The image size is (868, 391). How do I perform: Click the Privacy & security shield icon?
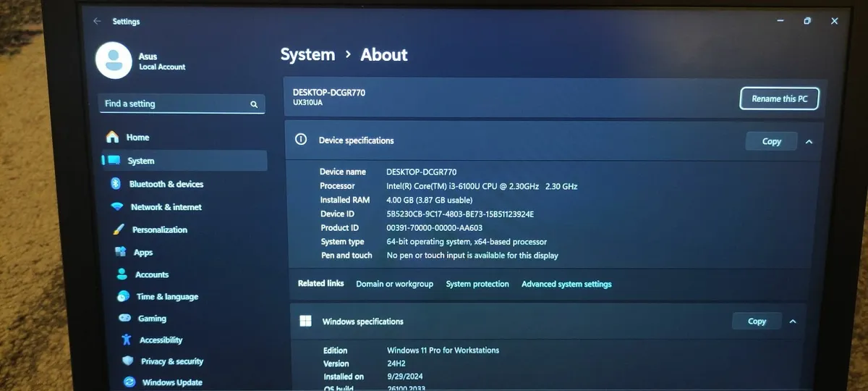click(x=128, y=361)
